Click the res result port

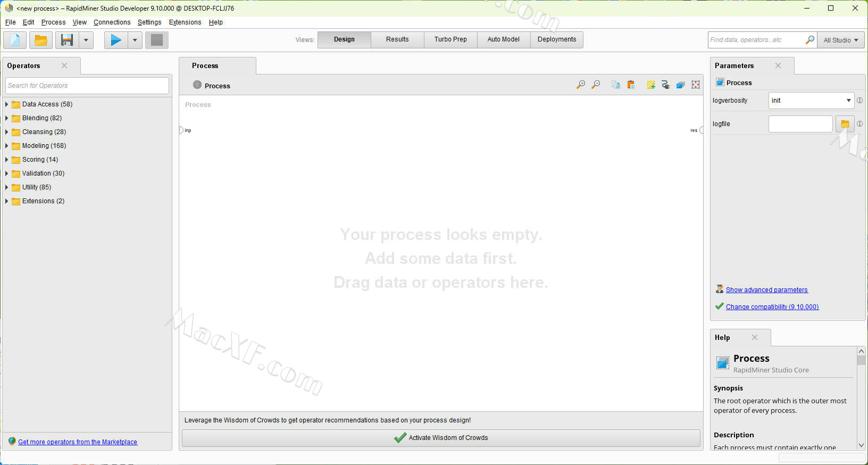(x=702, y=130)
